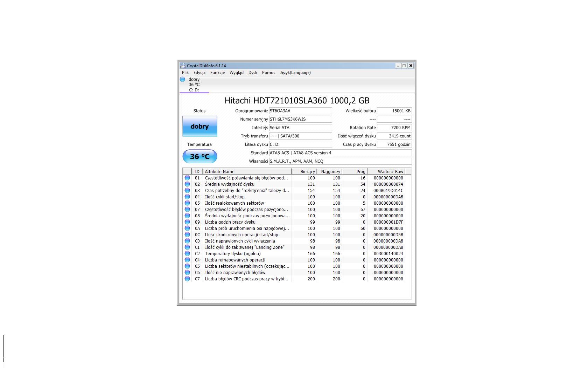Click status orb for attribute C5

click(x=187, y=266)
